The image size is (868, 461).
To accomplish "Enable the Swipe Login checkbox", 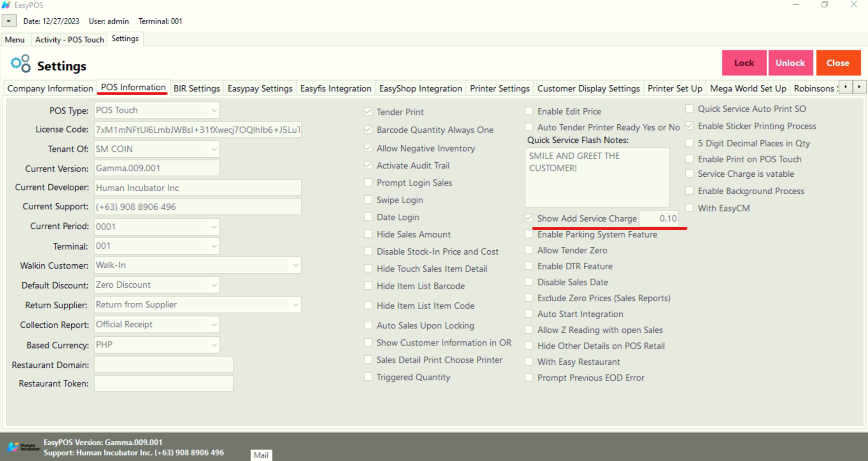I will tap(368, 199).
